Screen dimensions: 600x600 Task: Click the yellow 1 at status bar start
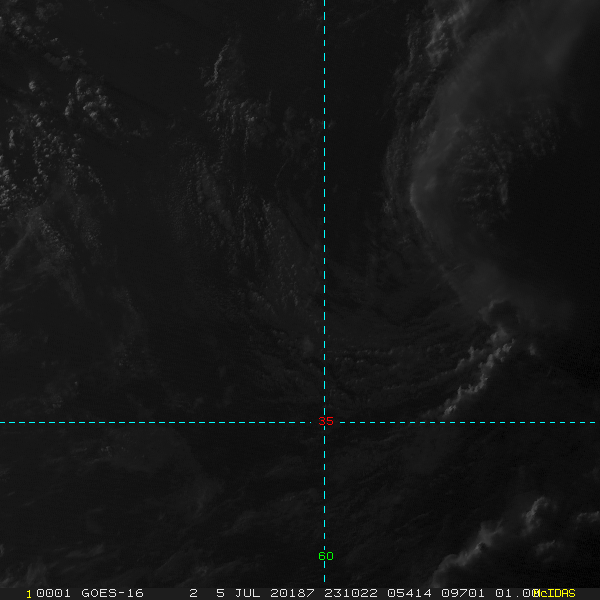click(29, 594)
